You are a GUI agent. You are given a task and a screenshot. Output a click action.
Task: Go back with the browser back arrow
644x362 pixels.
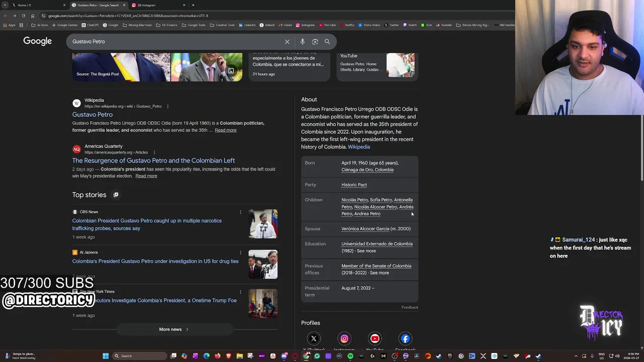(x=6, y=16)
